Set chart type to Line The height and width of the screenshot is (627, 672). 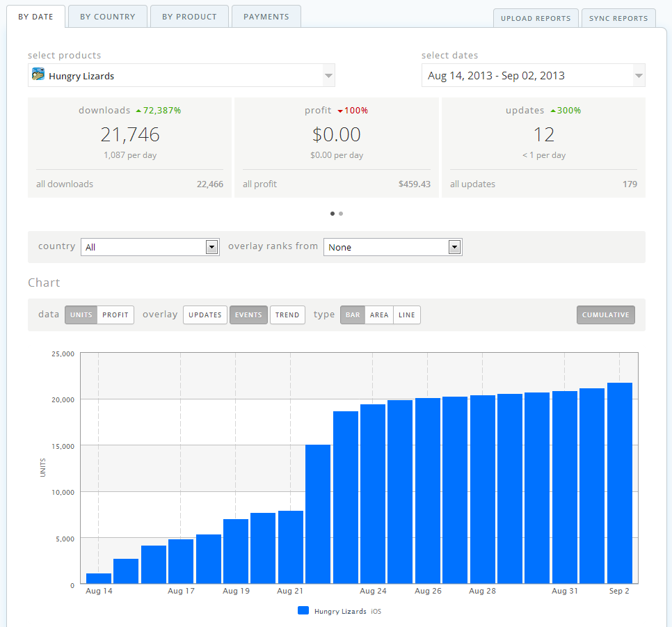407,315
